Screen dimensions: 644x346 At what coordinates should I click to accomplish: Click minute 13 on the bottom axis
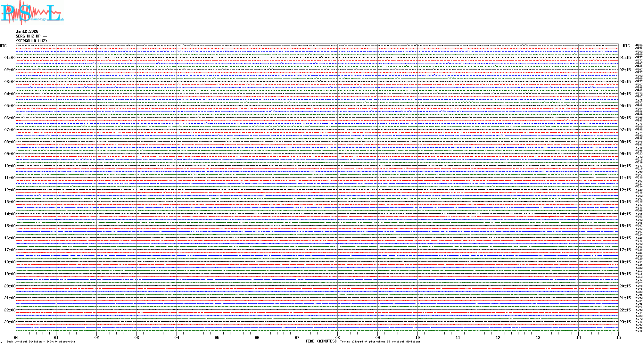[538, 337]
